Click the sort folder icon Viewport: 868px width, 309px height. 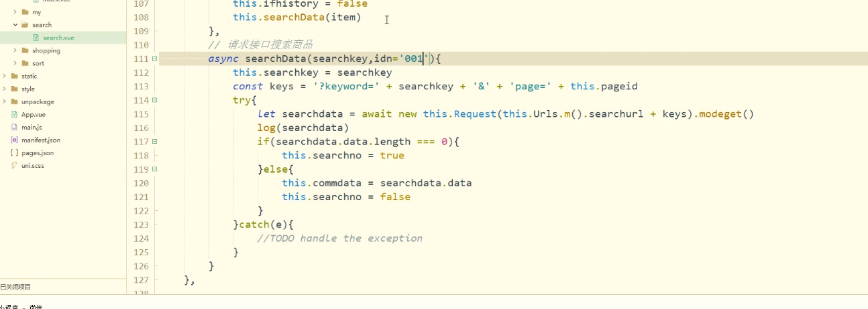(x=25, y=63)
